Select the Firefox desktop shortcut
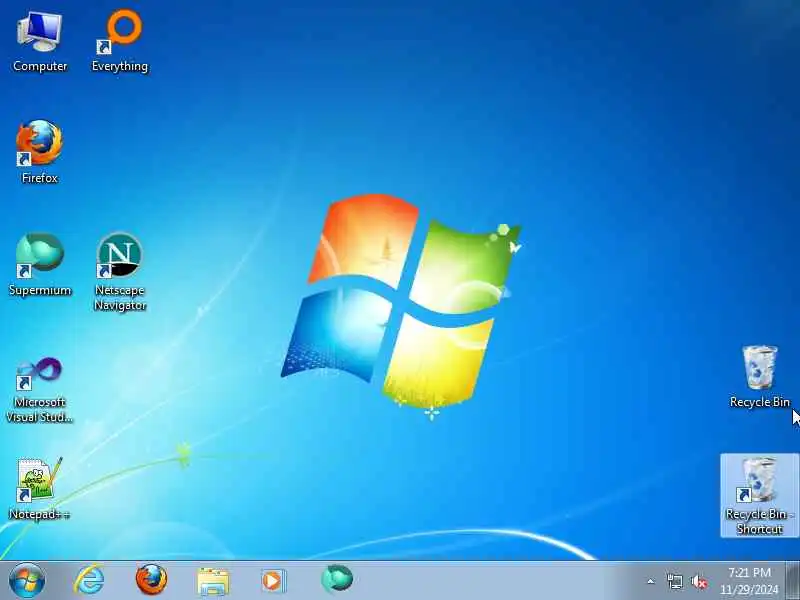The image size is (800, 600). click(40, 152)
